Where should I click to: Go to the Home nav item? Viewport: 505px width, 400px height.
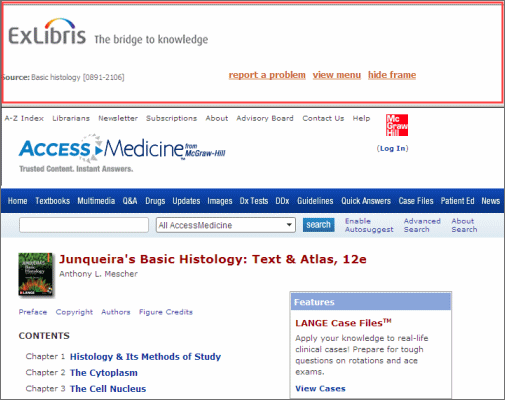coord(18,201)
